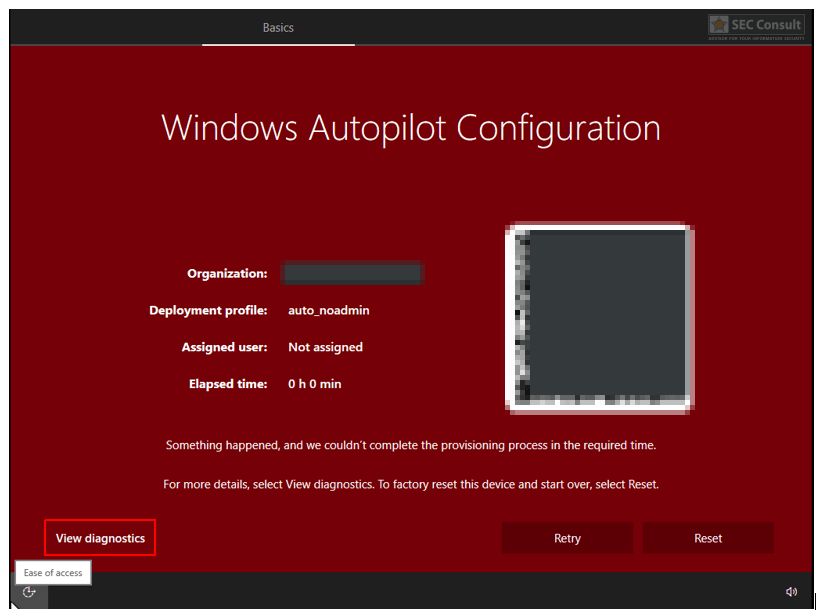Viewport: 817px width, 612px height.
Task: Click the For more details instruction text
Action: (410, 484)
